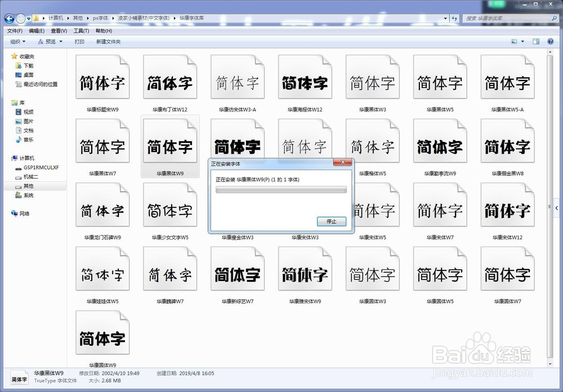Select drive 其他 in sidebar
This screenshot has width=563, height=392.
tap(28, 186)
